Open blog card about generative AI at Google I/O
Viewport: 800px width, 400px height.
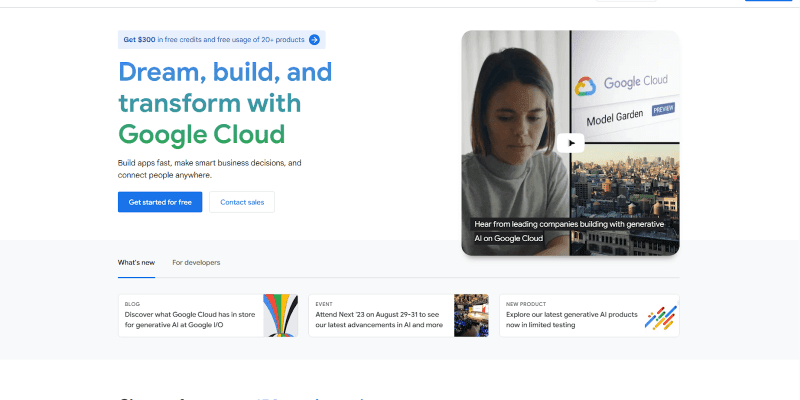[208, 315]
